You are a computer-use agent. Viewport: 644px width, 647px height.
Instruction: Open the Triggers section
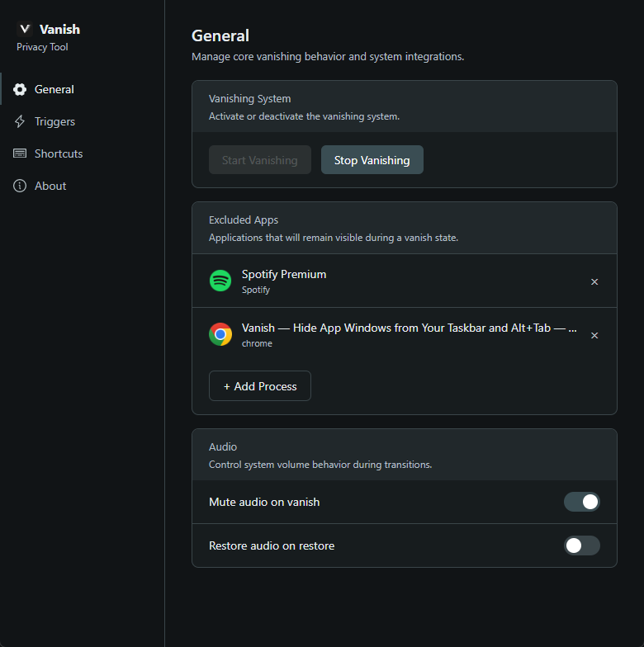pos(83,121)
